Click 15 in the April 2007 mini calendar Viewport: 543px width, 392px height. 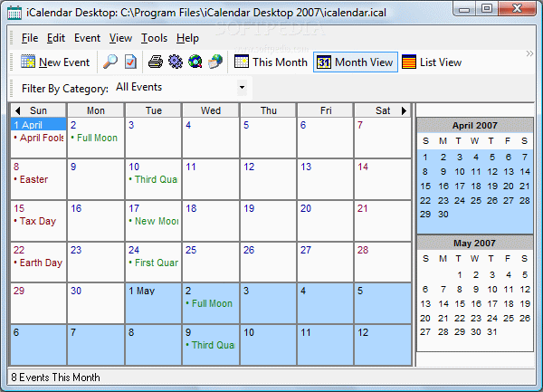pos(425,186)
